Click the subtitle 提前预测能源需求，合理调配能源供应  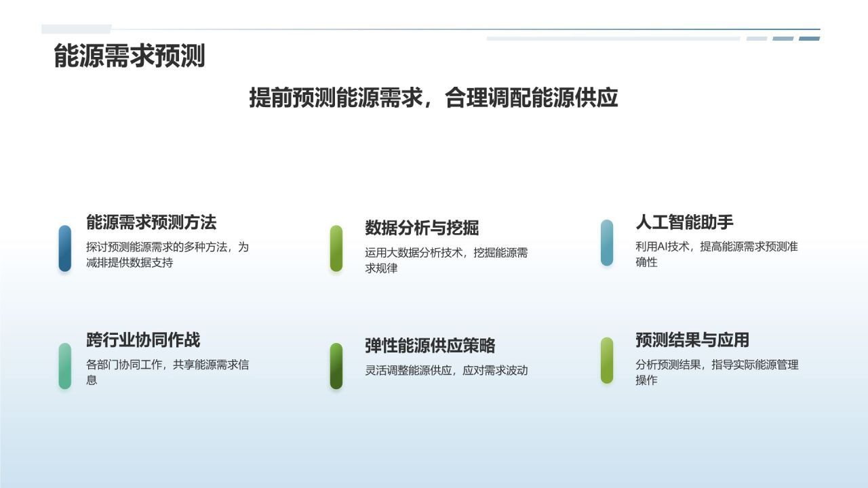434,98
